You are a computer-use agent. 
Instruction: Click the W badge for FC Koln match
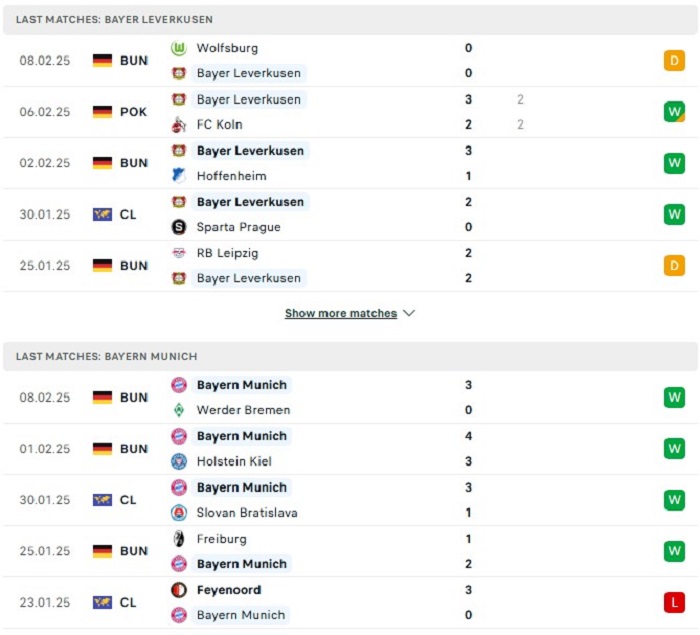674,112
